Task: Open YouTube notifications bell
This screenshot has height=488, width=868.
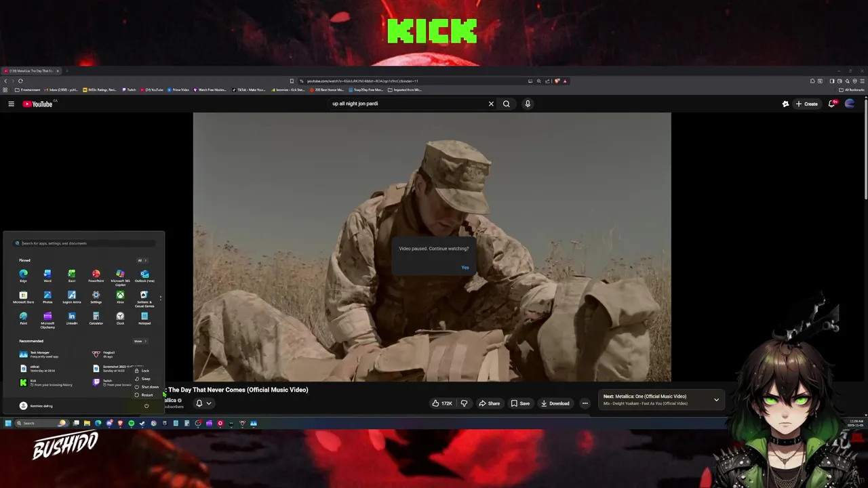Action: tap(831, 104)
